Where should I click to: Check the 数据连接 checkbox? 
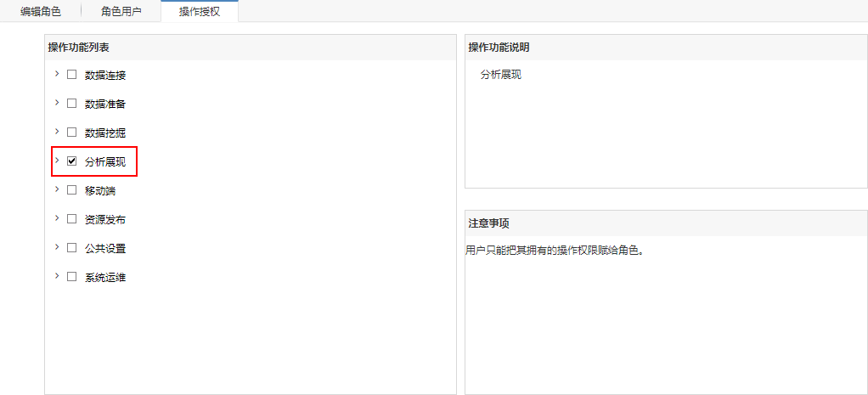click(x=71, y=74)
